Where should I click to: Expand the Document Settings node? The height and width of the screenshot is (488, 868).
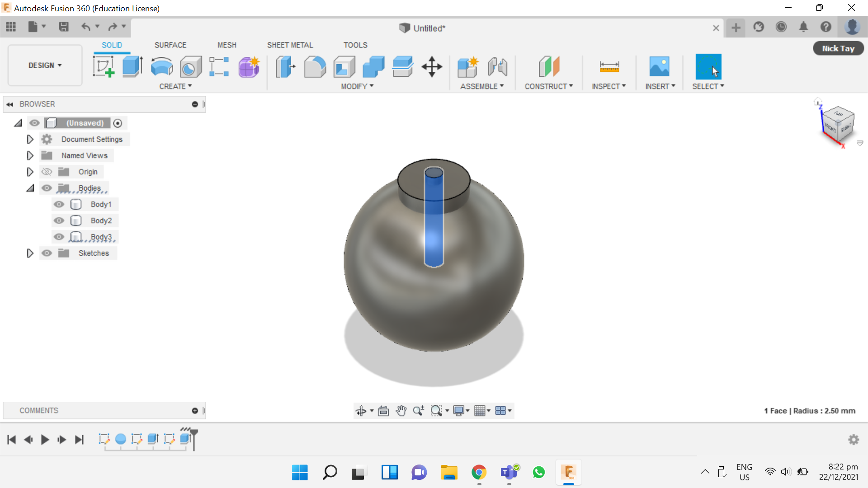[30, 139]
